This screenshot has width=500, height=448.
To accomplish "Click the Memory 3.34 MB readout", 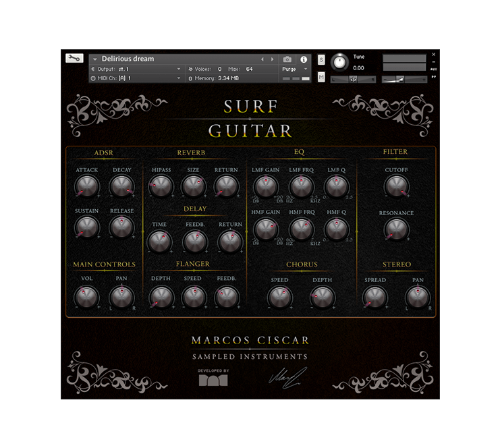I will pyautogui.click(x=228, y=78).
